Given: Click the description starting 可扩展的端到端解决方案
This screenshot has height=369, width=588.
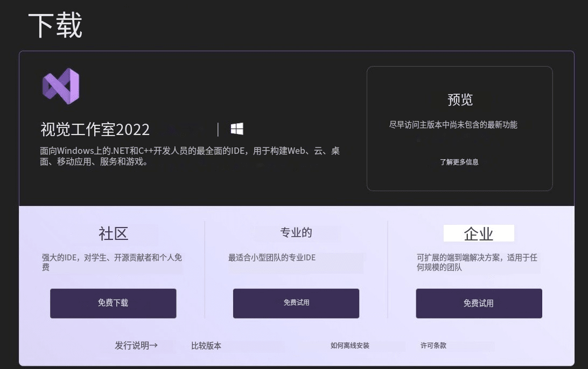Looking at the screenshot, I should point(477,262).
